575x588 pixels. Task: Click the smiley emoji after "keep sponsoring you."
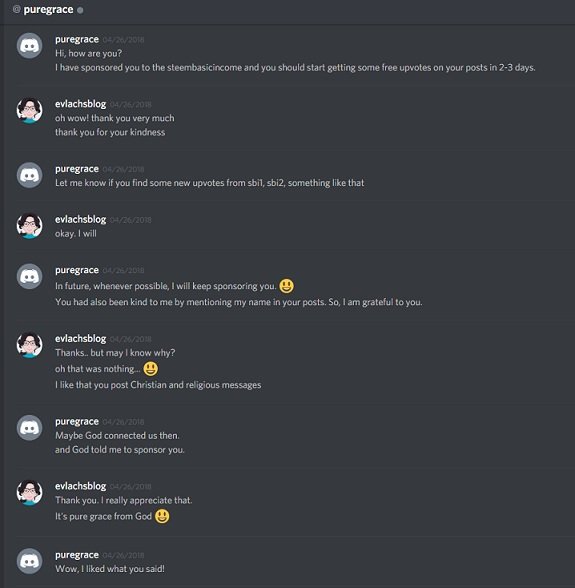[287, 286]
